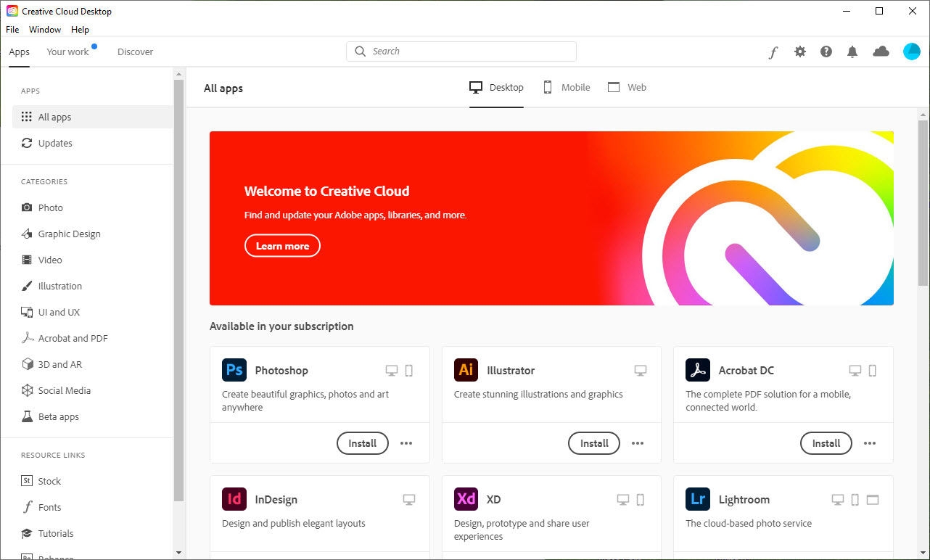Open the user profile avatar
The height and width of the screenshot is (560, 930).
tap(912, 52)
